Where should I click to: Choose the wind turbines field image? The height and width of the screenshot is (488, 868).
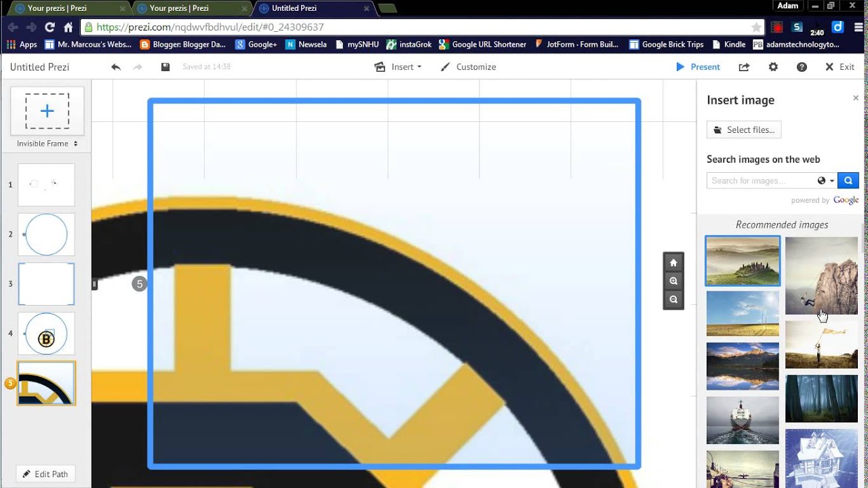[743, 314]
